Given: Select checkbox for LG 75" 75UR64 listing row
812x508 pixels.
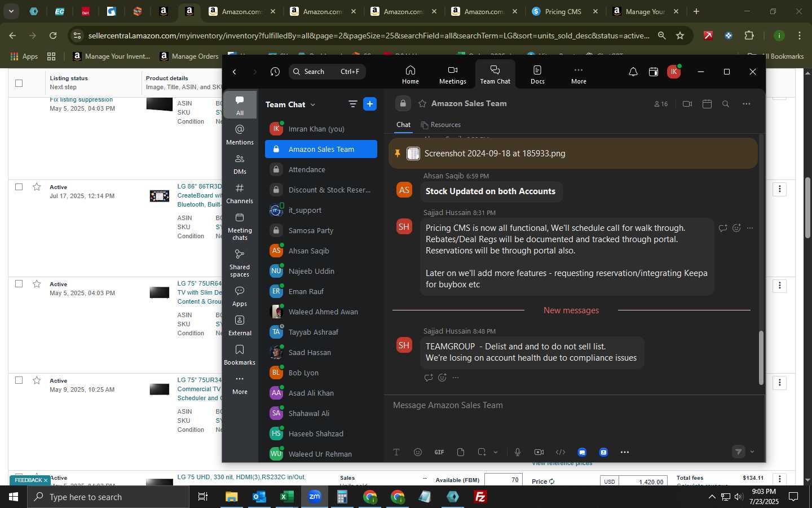Looking at the screenshot, I should coord(19,283).
